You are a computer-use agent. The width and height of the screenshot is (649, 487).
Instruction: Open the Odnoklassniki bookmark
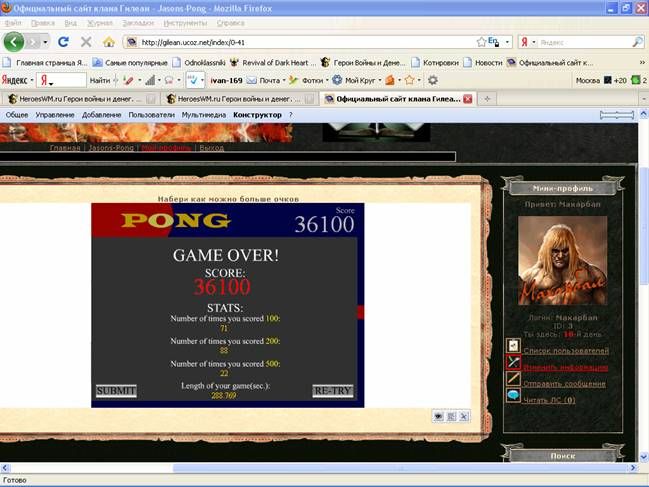[200, 62]
